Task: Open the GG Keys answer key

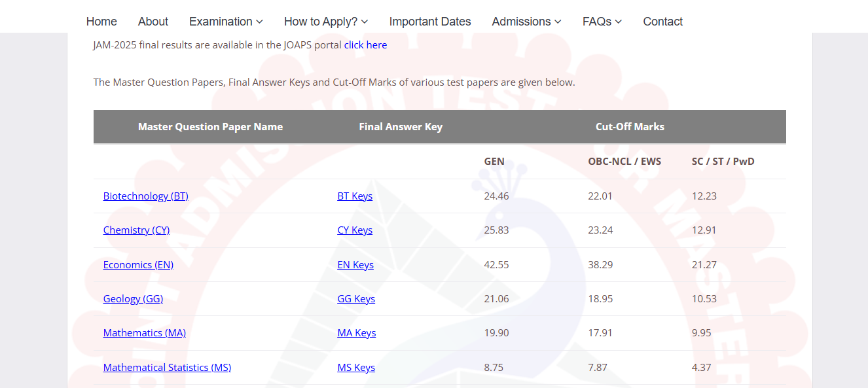Action: coord(356,298)
